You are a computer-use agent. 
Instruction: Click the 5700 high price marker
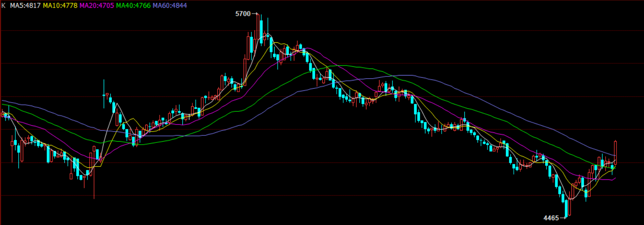(x=243, y=14)
